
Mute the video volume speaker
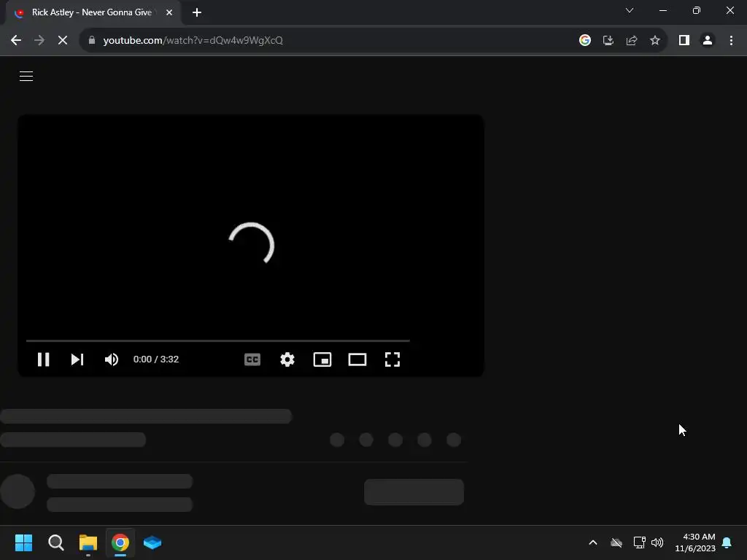point(112,359)
